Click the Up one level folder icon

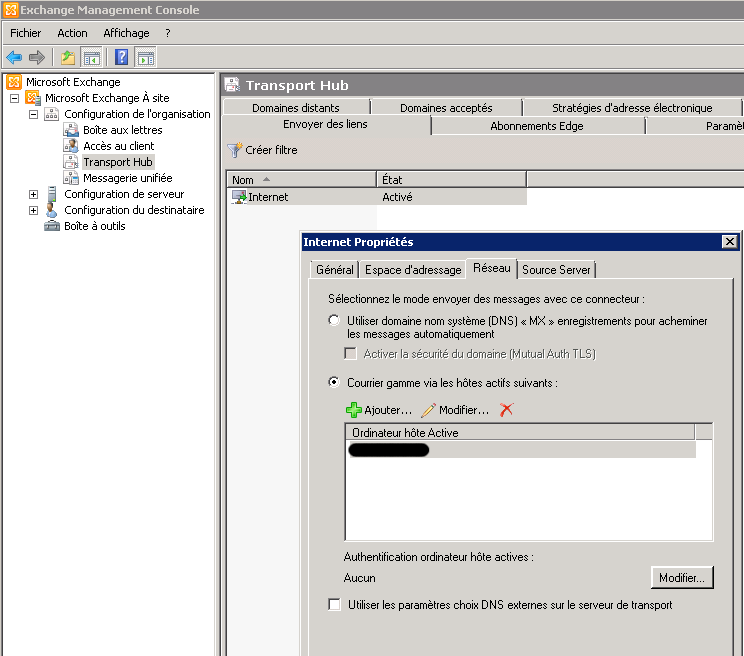(68, 57)
